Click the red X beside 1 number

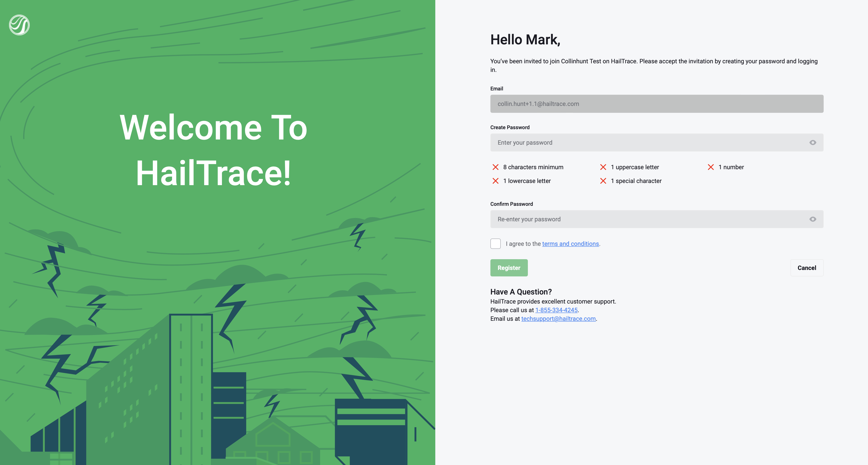pos(711,167)
